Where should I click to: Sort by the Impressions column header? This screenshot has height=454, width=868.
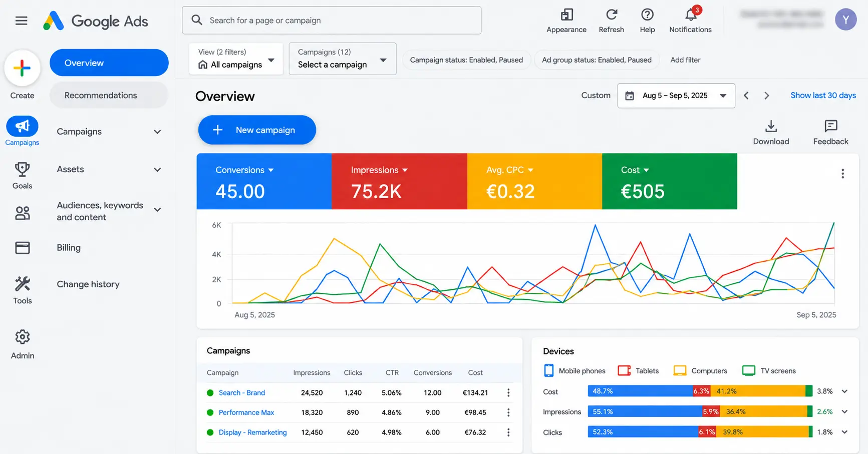click(x=312, y=373)
